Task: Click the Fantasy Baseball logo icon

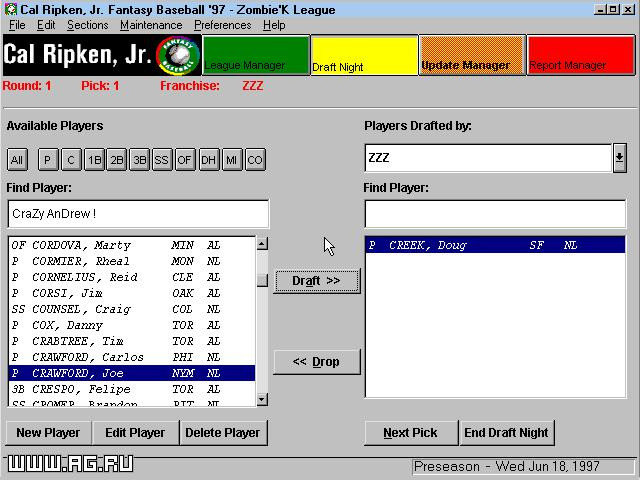Action: coord(178,56)
